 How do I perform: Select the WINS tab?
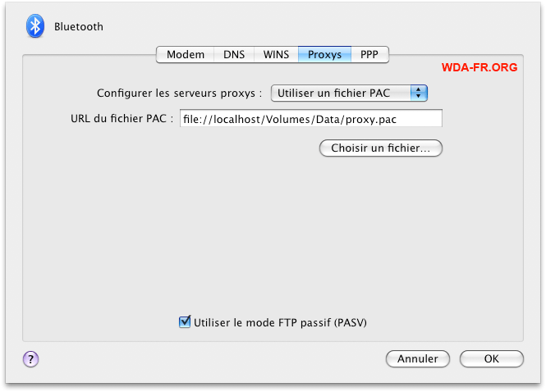click(276, 55)
